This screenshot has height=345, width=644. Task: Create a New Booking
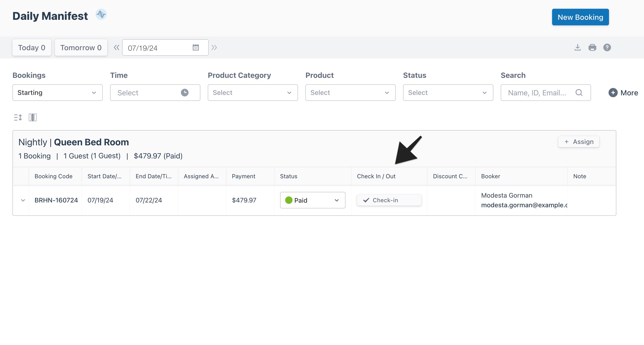(x=580, y=17)
